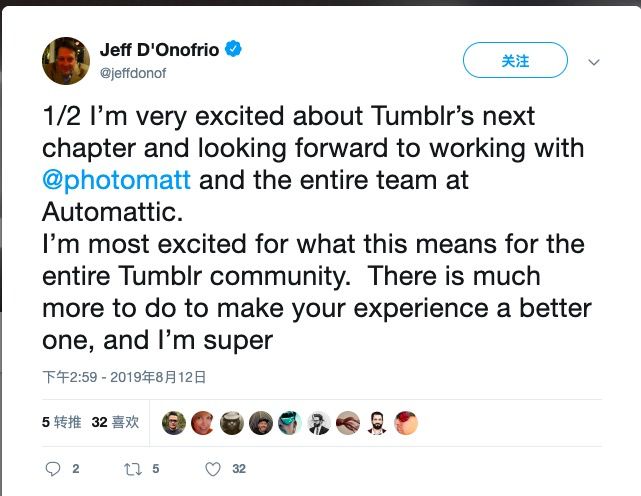Click the second liker avatar

tap(203, 423)
